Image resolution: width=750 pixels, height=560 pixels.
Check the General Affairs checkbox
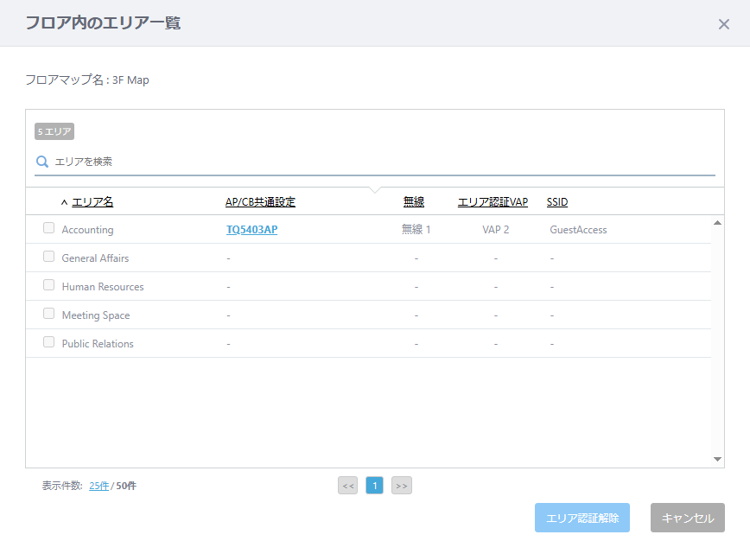48,257
